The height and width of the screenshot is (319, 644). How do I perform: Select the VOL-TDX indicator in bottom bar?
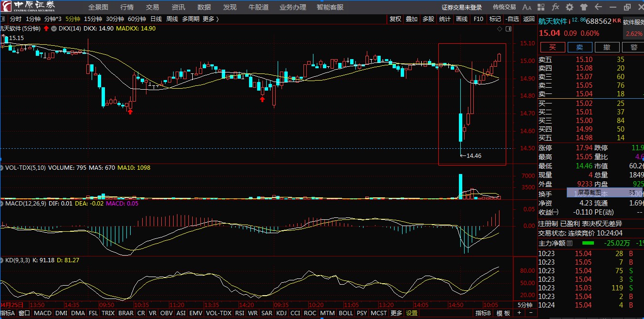pyautogui.click(x=219, y=313)
